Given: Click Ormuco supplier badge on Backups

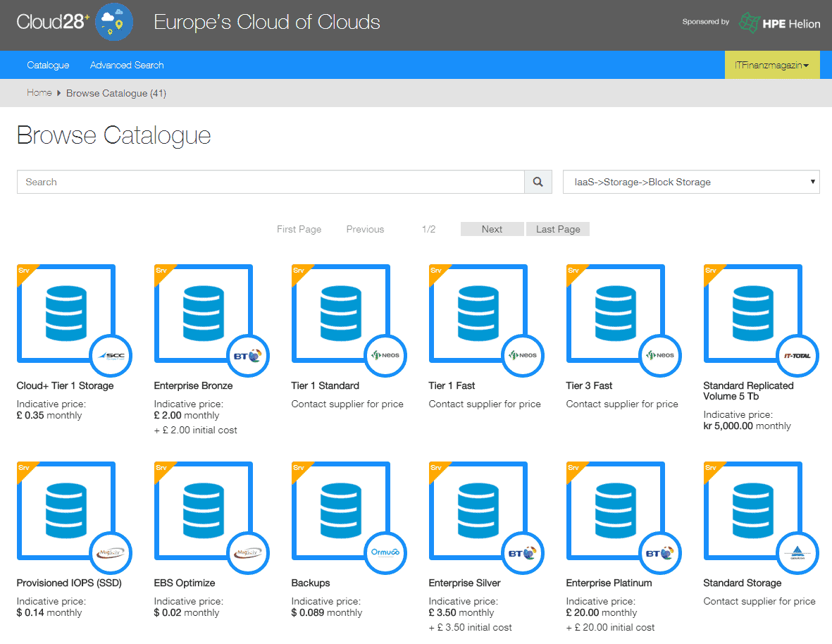Looking at the screenshot, I should coord(386,553).
